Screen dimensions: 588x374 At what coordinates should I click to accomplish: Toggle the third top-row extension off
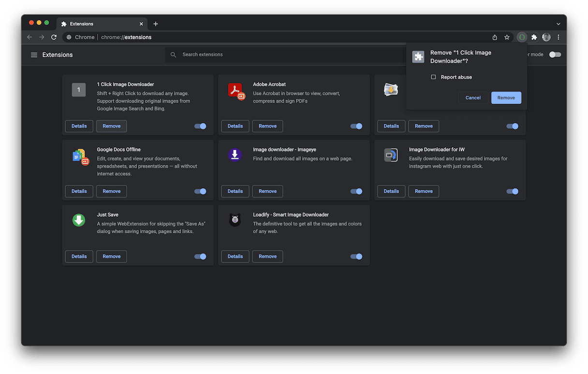(x=513, y=126)
